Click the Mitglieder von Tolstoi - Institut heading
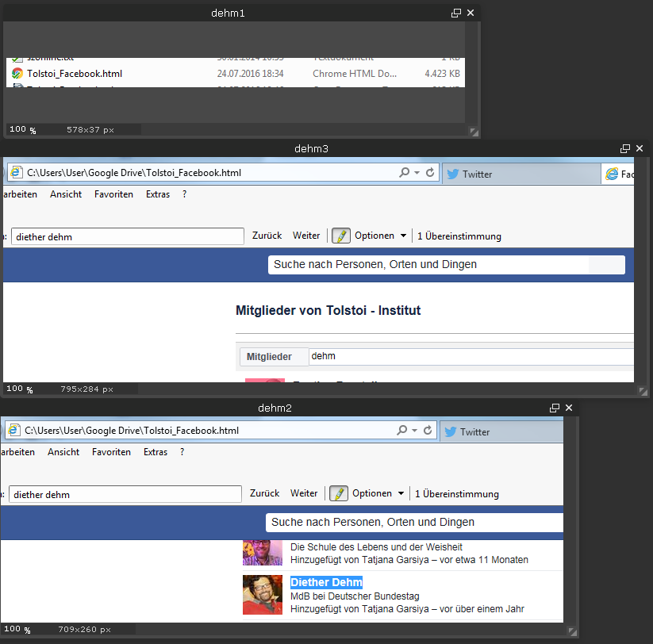Image resolution: width=653 pixels, height=644 pixels. [x=328, y=311]
